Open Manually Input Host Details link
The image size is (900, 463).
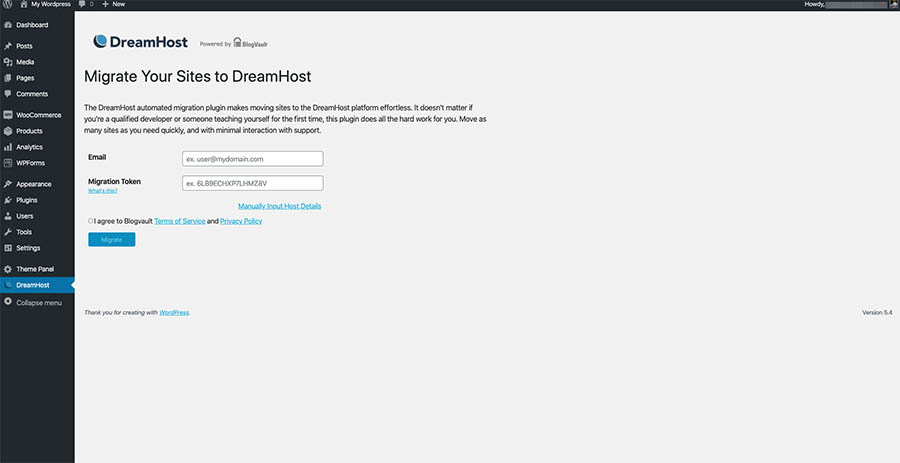[279, 206]
